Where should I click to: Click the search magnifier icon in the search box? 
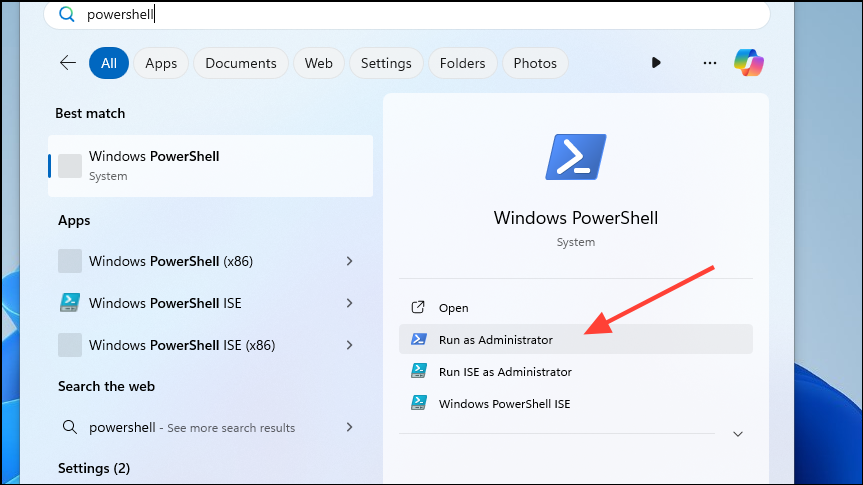pyautogui.click(x=67, y=14)
